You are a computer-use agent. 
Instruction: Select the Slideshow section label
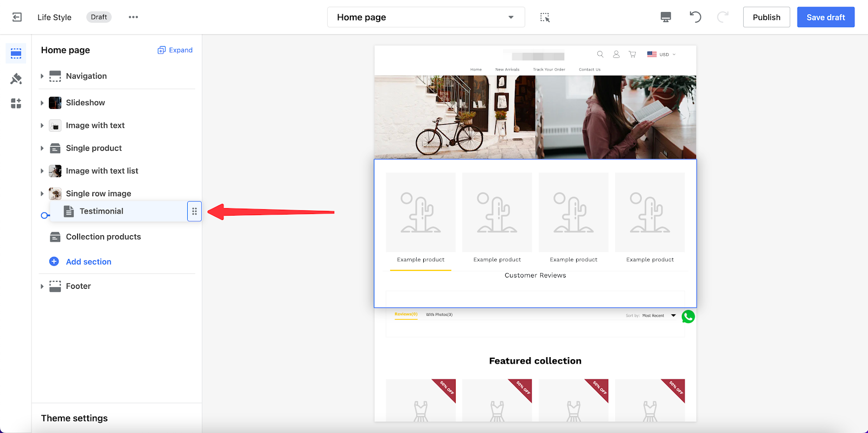point(85,103)
